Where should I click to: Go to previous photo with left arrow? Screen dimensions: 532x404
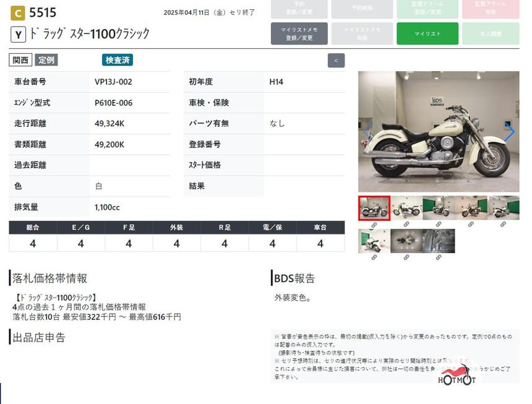(x=367, y=132)
